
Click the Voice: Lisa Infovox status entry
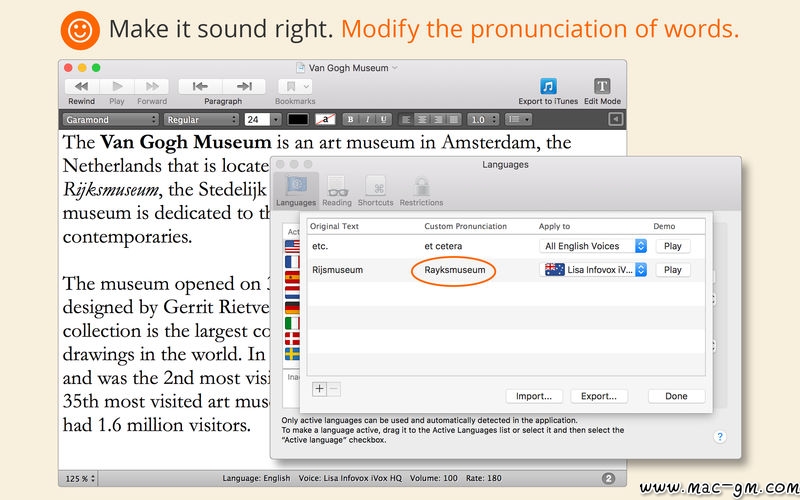(350, 479)
